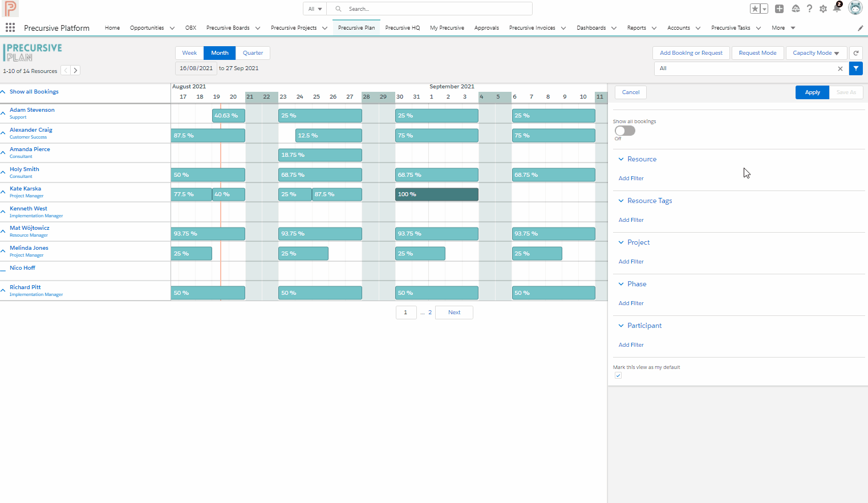The height and width of the screenshot is (503, 868).
Task: Open Kate Karska's 100 % booking bar
Action: 437,194
